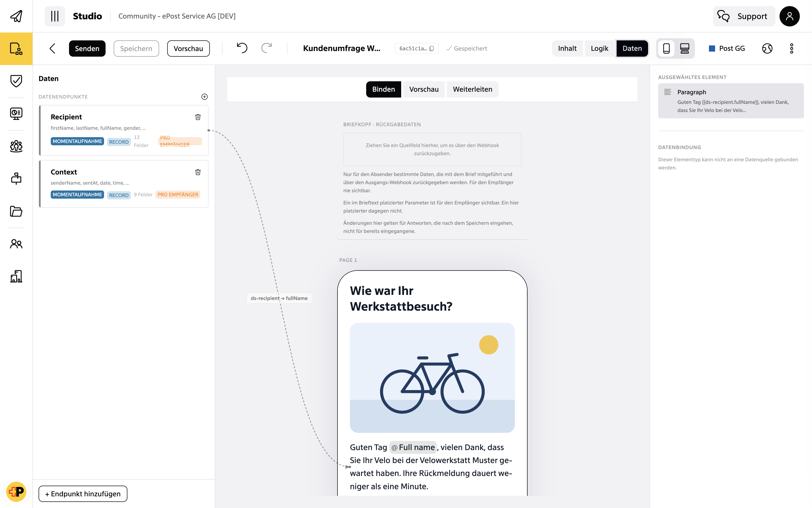
Task: Switch to the Inhalt tab
Action: tap(567, 48)
